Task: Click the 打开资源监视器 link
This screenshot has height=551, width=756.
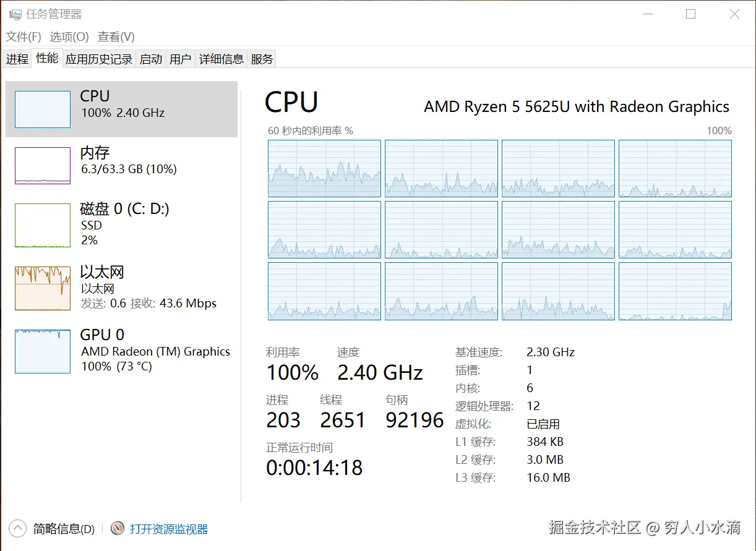Action: tap(169, 529)
